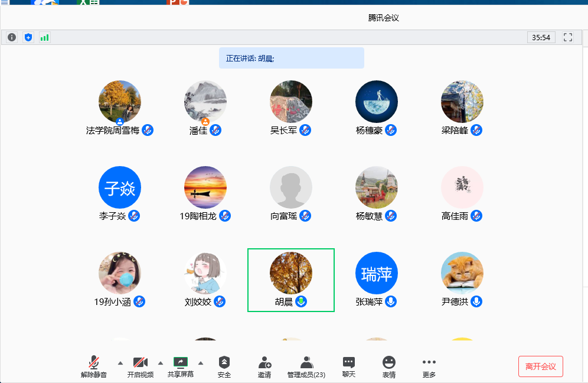Select 潘佳's mountain painting avatar
The height and width of the screenshot is (383, 588).
point(205,102)
